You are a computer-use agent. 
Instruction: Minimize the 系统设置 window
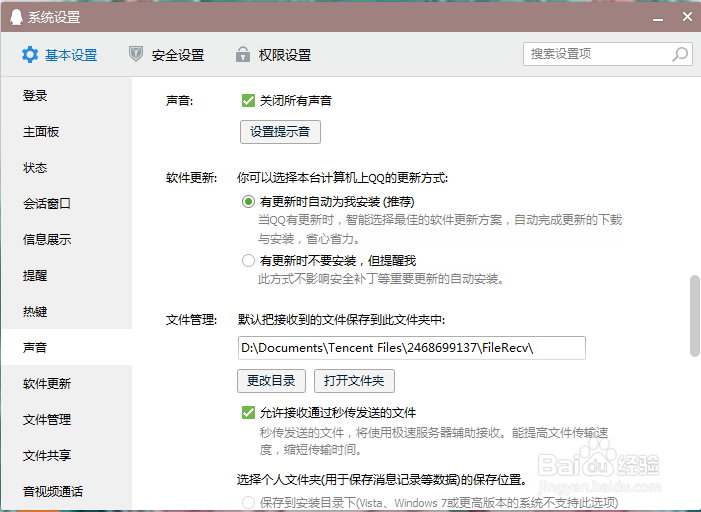pos(658,19)
